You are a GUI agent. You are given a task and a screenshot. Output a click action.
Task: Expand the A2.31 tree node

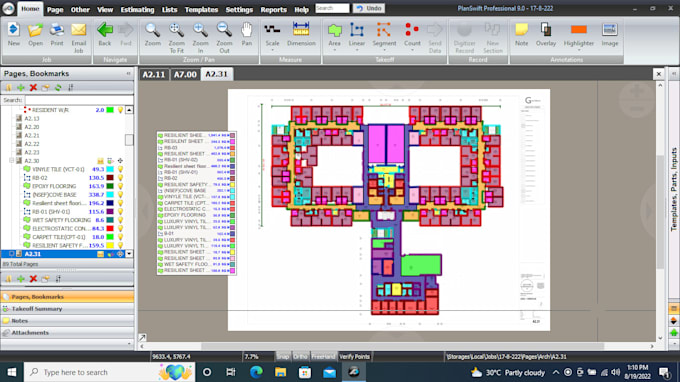click(x=12, y=254)
